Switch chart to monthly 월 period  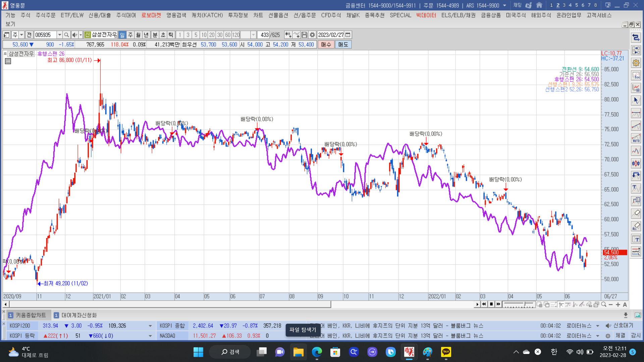138,35
